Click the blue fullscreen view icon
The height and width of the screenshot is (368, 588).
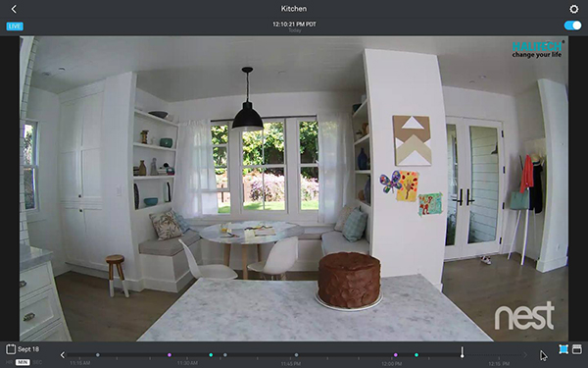coord(563,349)
